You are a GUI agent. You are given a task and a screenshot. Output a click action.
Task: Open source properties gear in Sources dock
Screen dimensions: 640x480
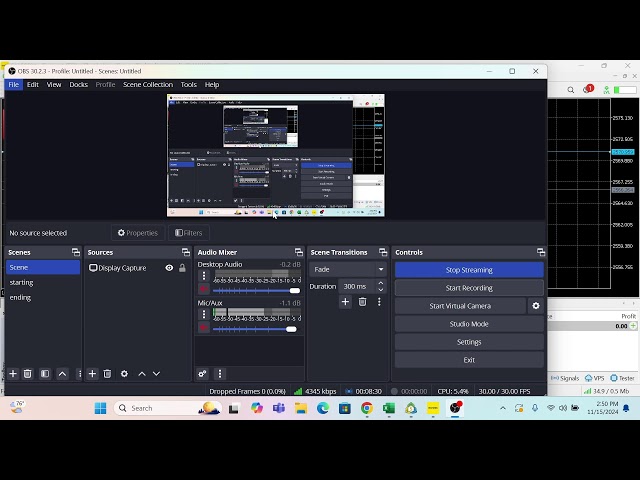124,374
